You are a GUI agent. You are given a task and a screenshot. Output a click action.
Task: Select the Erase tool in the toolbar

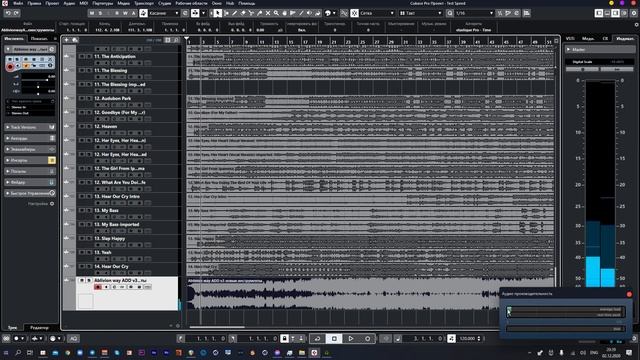[243, 13]
